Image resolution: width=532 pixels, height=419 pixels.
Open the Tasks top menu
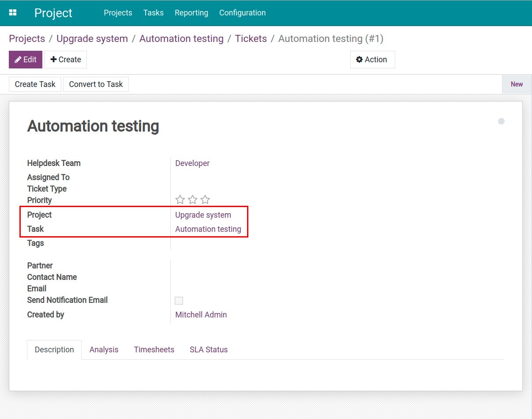(153, 13)
